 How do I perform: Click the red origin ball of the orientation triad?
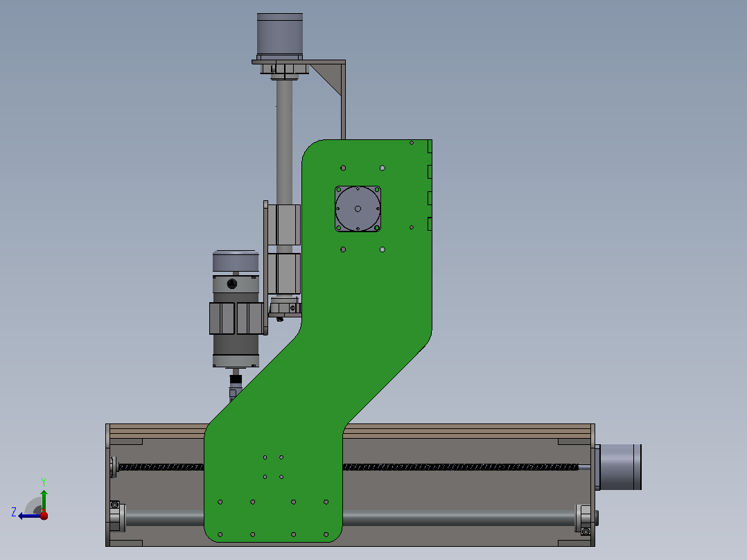pos(44,515)
